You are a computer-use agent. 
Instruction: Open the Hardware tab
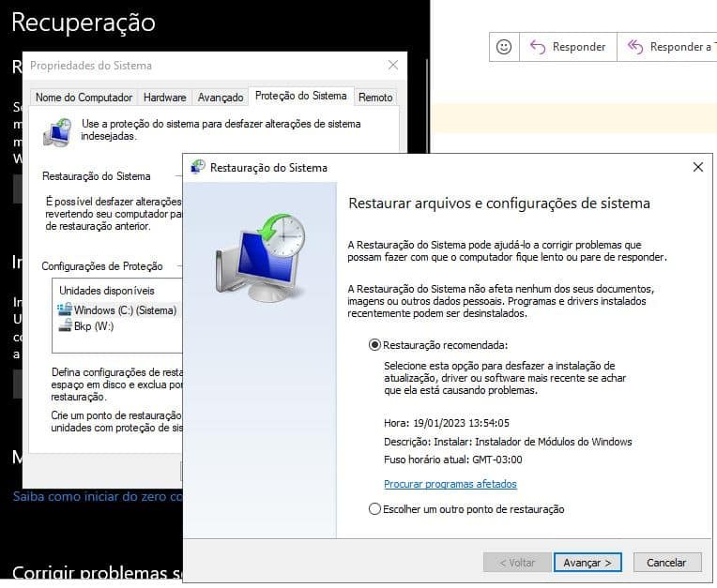click(x=164, y=98)
